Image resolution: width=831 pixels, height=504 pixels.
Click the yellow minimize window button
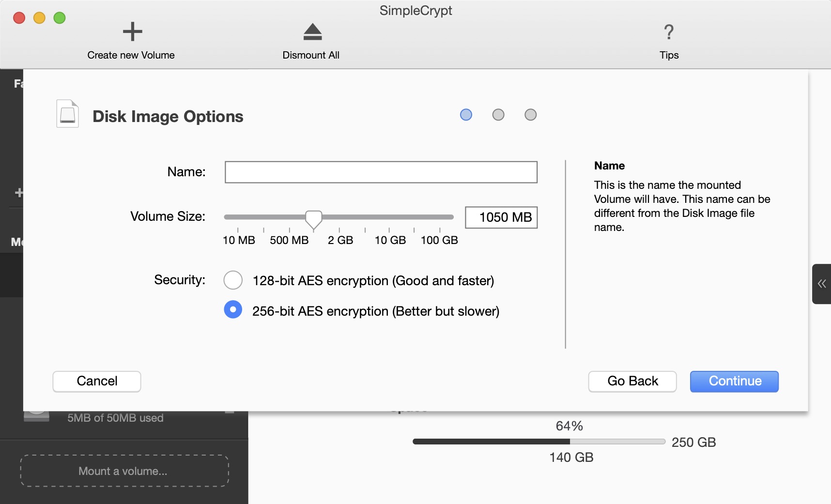(39, 18)
